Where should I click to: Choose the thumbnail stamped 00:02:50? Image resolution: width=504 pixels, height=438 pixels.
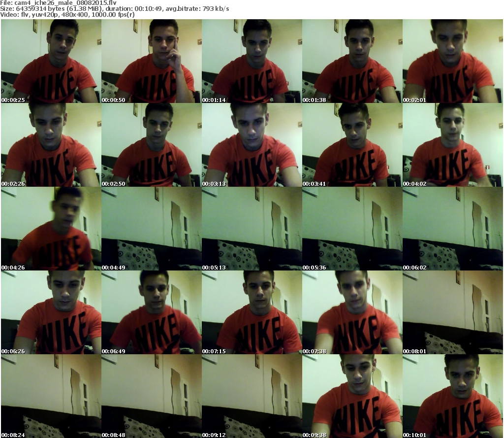[x=152, y=145]
